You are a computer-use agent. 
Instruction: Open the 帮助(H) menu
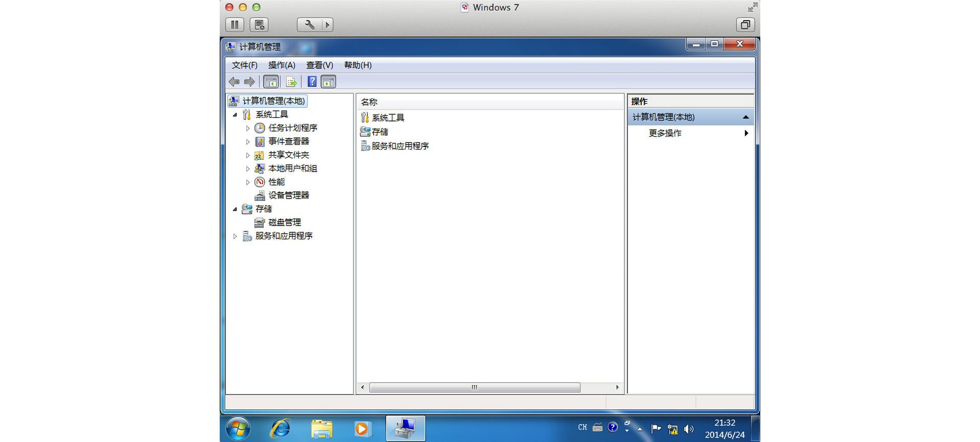(x=358, y=65)
